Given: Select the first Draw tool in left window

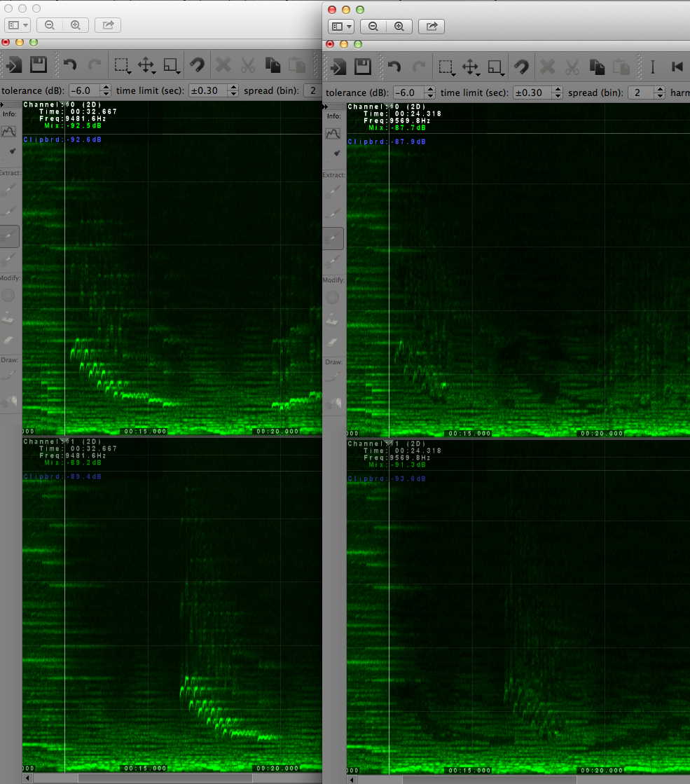Looking at the screenshot, I should [x=9, y=375].
